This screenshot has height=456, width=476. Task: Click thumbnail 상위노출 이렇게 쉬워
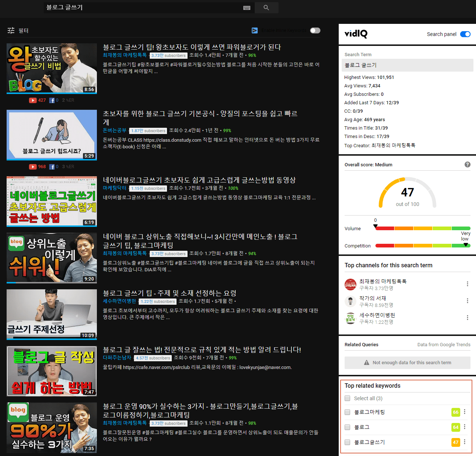52,258
